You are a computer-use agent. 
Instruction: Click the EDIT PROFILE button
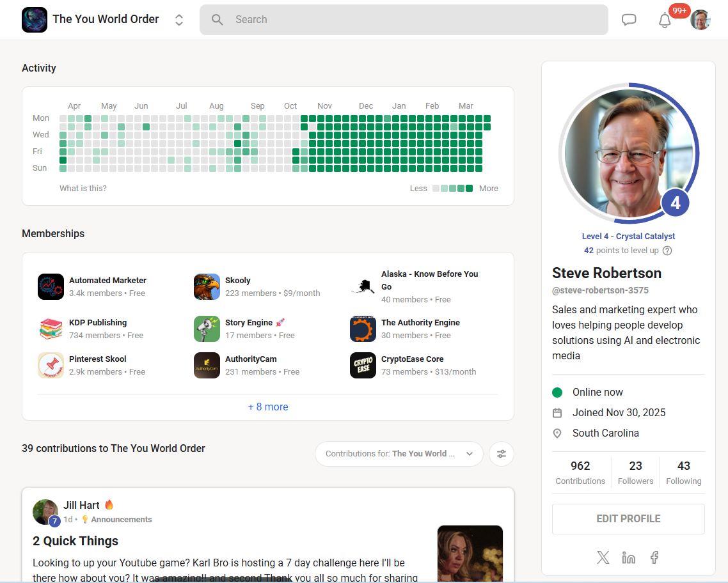click(x=628, y=518)
